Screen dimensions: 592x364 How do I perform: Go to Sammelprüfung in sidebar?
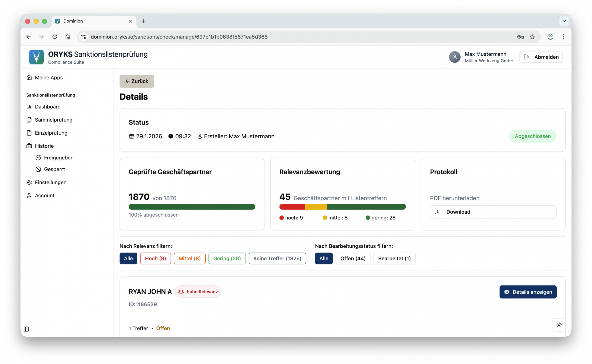(53, 120)
